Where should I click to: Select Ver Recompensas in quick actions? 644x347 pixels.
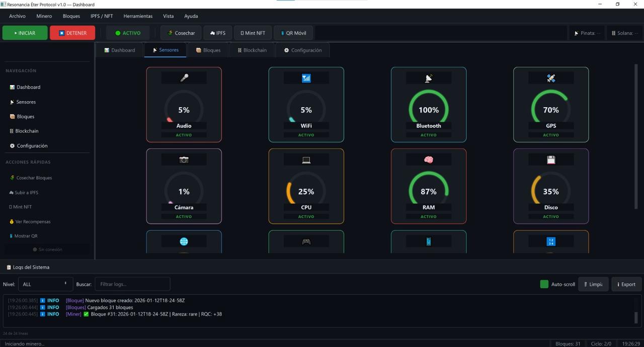tap(33, 222)
